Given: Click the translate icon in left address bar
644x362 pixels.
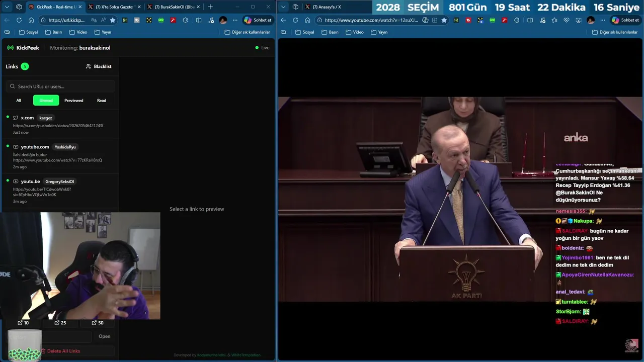Looking at the screenshot, I should (94, 20).
